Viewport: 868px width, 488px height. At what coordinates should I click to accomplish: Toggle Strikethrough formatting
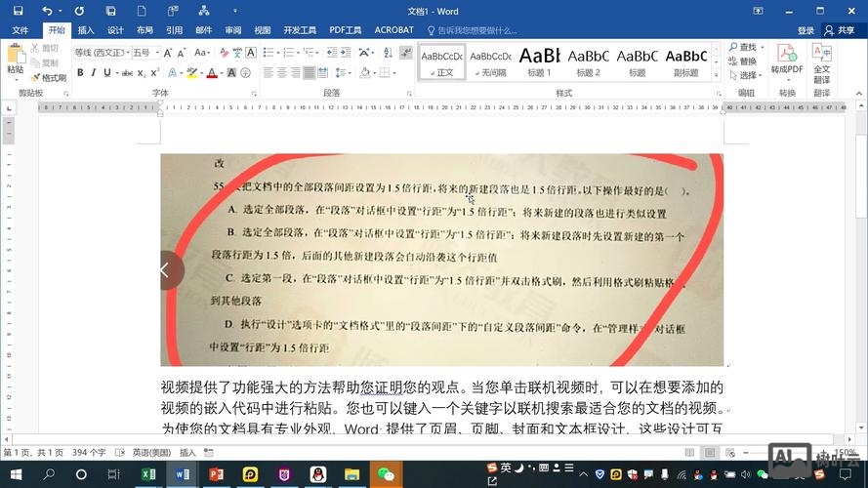(127, 72)
